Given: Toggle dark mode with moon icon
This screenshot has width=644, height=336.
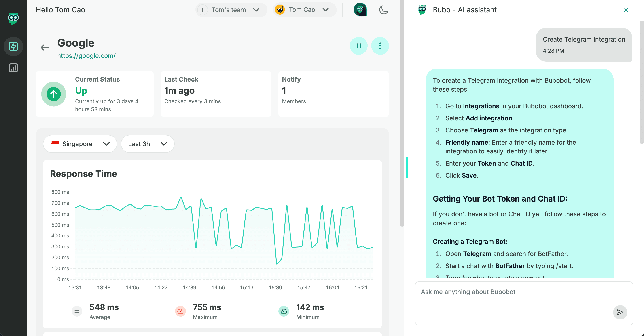Looking at the screenshot, I should pyautogui.click(x=383, y=10).
